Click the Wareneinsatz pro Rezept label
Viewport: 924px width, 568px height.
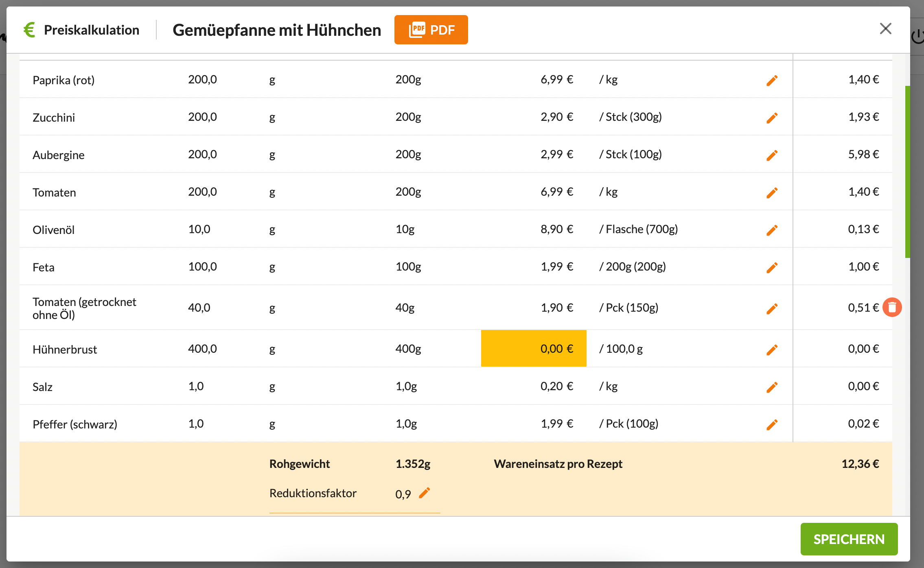pos(558,464)
